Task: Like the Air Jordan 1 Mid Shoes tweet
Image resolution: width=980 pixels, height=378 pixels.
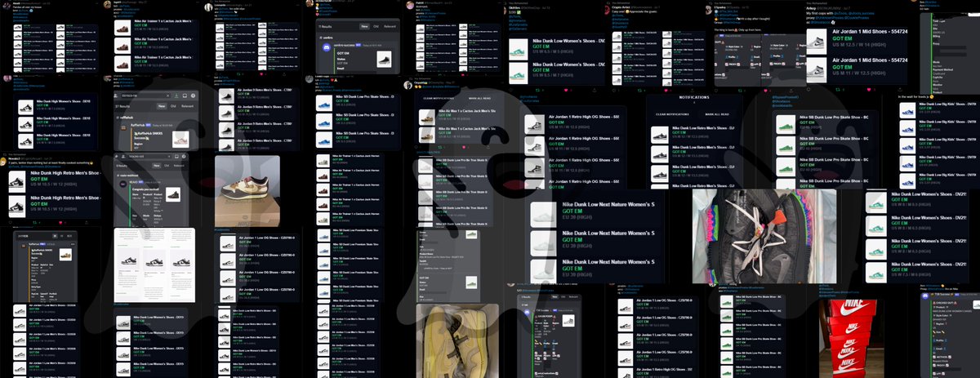Action: tap(868, 89)
